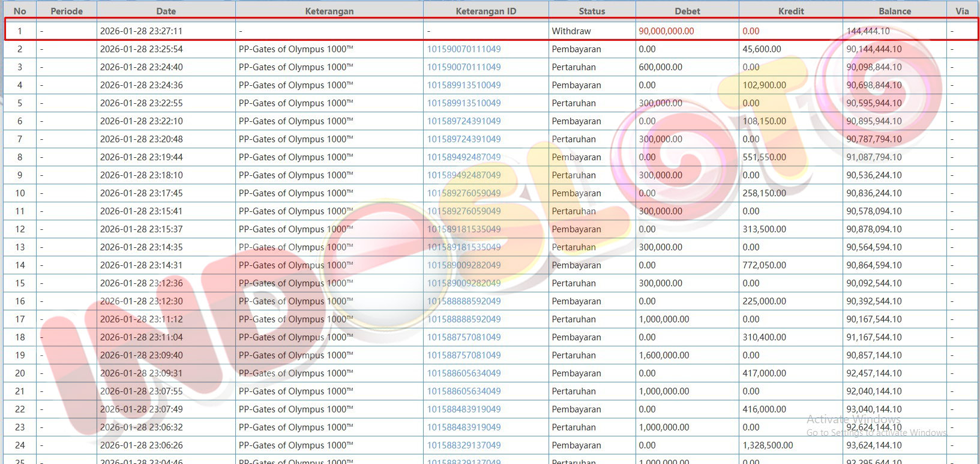The image size is (980, 464).
Task: Open Keterangan ID link in row 3
Action: (x=464, y=67)
